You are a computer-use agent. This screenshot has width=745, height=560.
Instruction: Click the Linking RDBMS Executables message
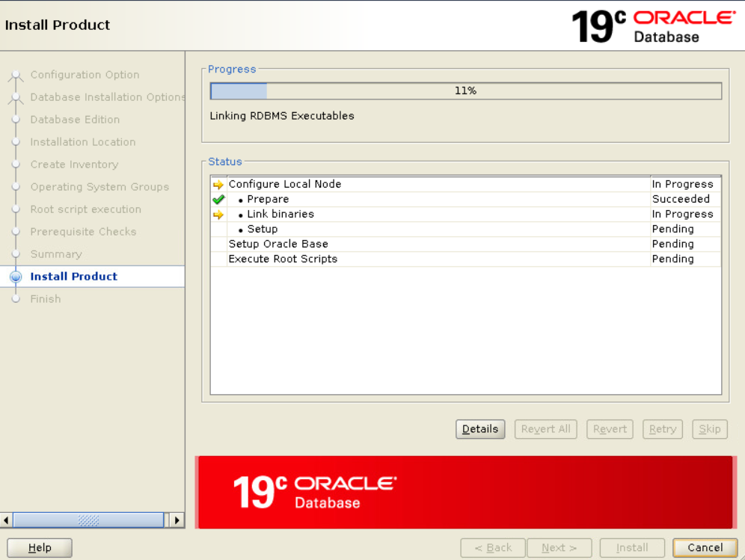[x=282, y=116]
